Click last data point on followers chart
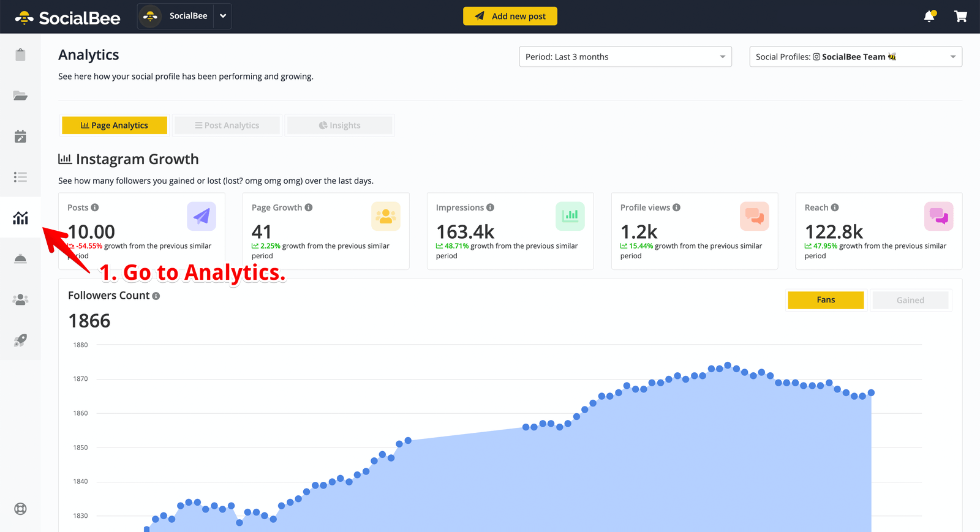The height and width of the screenshot is (532, 980). (871, 392)
